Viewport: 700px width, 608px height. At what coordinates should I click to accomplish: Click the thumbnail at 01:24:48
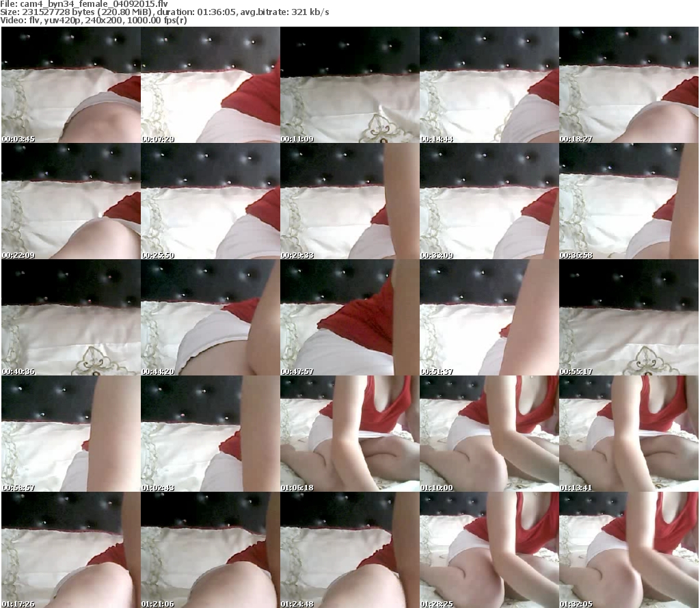[349, 549]
